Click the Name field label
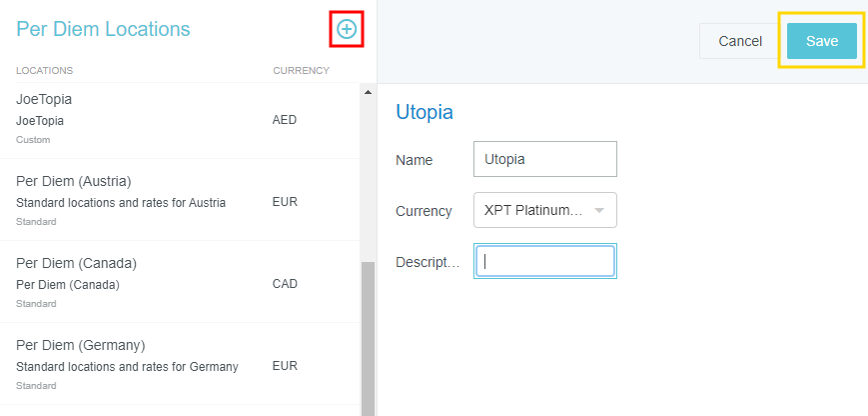The height and width of the screenshot is (416, 868). click(x=414, y=160)
